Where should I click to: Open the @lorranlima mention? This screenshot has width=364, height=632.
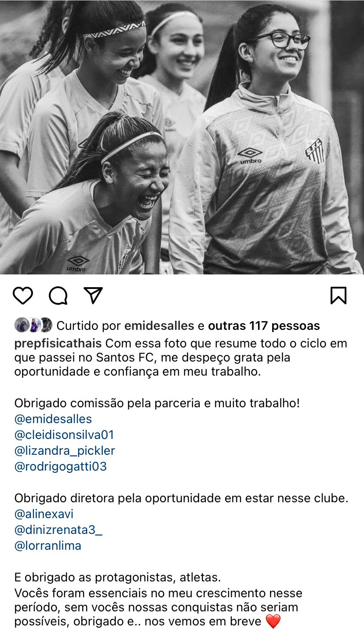point(48,546)
